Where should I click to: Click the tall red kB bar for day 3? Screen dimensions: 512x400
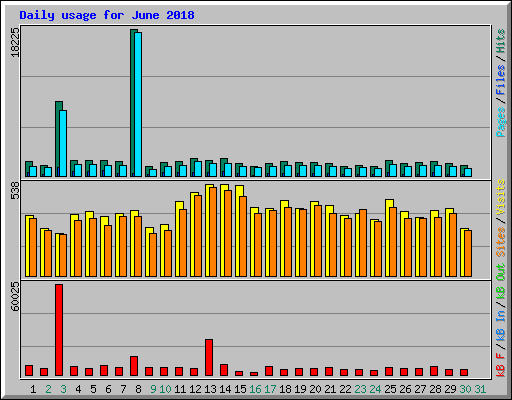59,330
